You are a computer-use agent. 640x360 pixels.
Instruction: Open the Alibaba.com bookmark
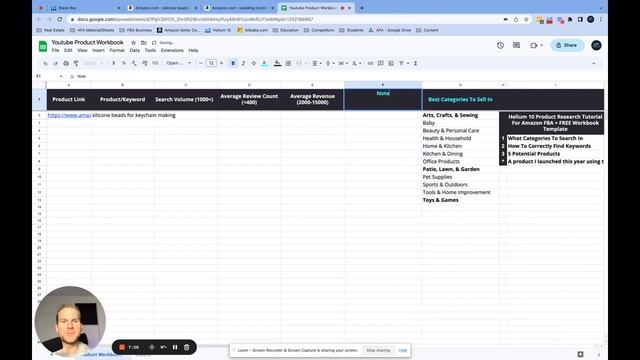coord(252,30)
